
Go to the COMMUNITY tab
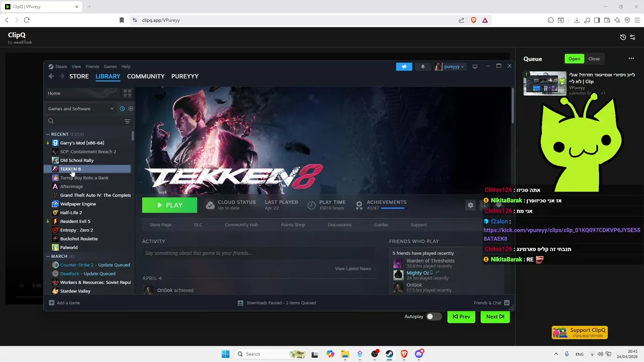click(x=146, y=76)
